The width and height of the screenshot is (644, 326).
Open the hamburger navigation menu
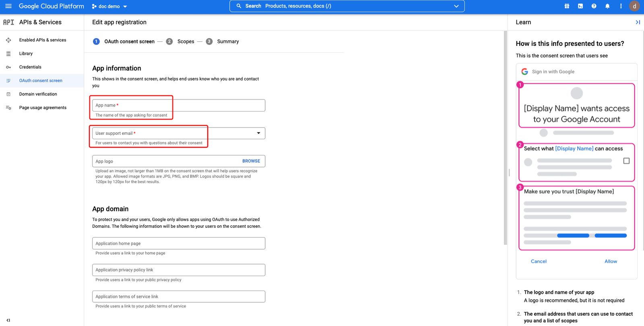pos(8,6)
